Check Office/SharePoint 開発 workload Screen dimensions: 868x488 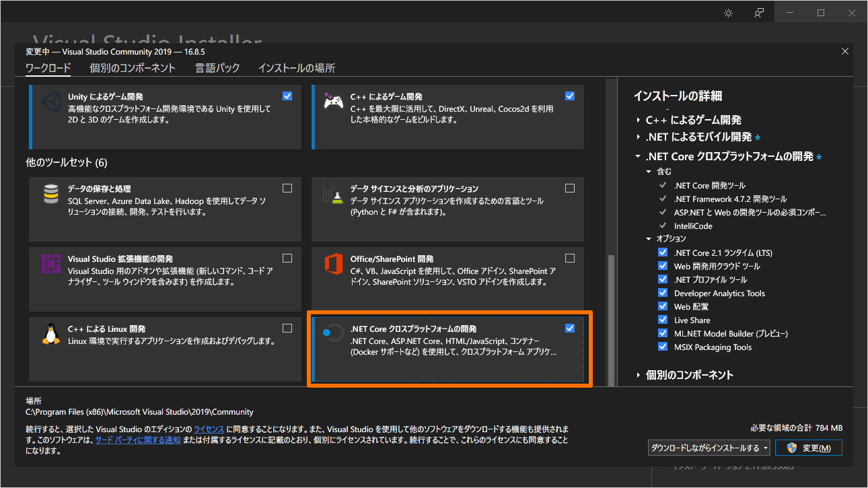570,258
